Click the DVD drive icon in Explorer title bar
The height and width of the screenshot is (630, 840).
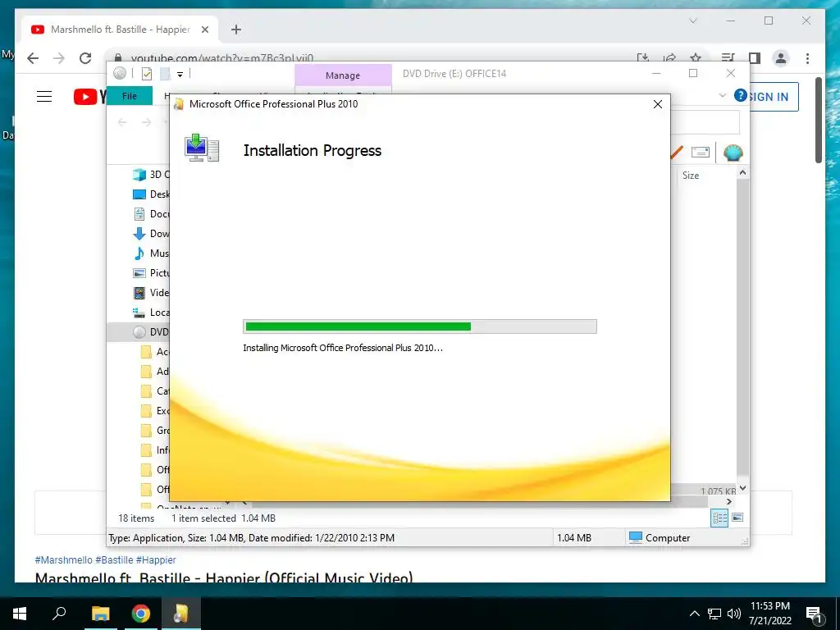120,73
